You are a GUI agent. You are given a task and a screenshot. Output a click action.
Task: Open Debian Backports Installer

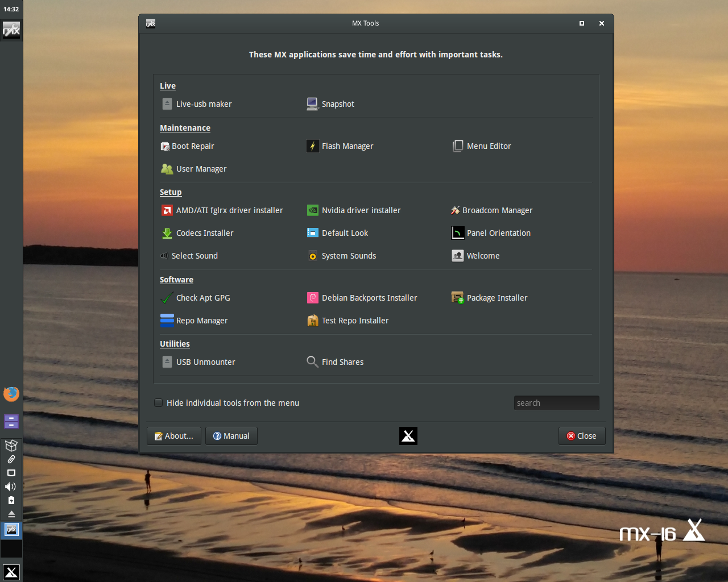[x=362, y=298]
